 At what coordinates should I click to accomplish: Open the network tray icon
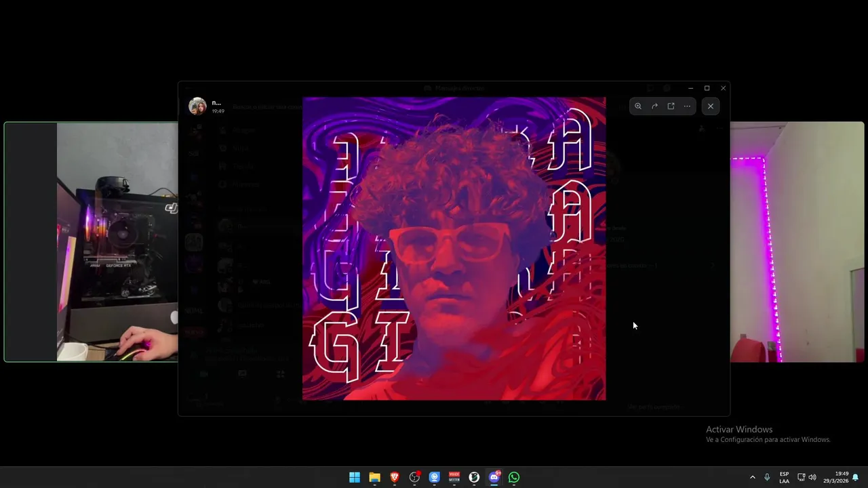[801, 477]
